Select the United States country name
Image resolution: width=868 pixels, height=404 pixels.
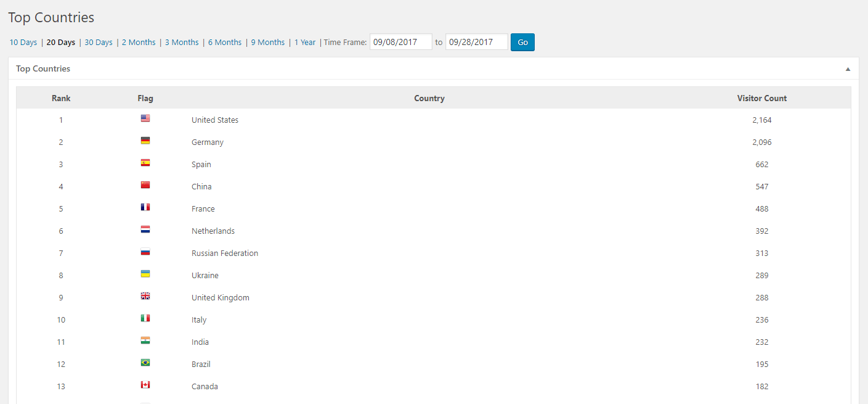coord(215,120)
